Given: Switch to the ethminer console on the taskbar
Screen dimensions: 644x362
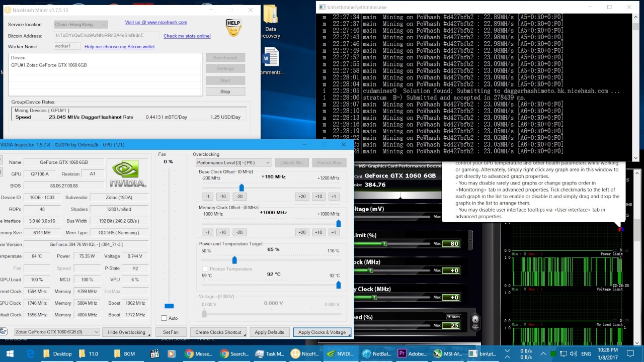Looking at the screenshot, I should 483,353.
